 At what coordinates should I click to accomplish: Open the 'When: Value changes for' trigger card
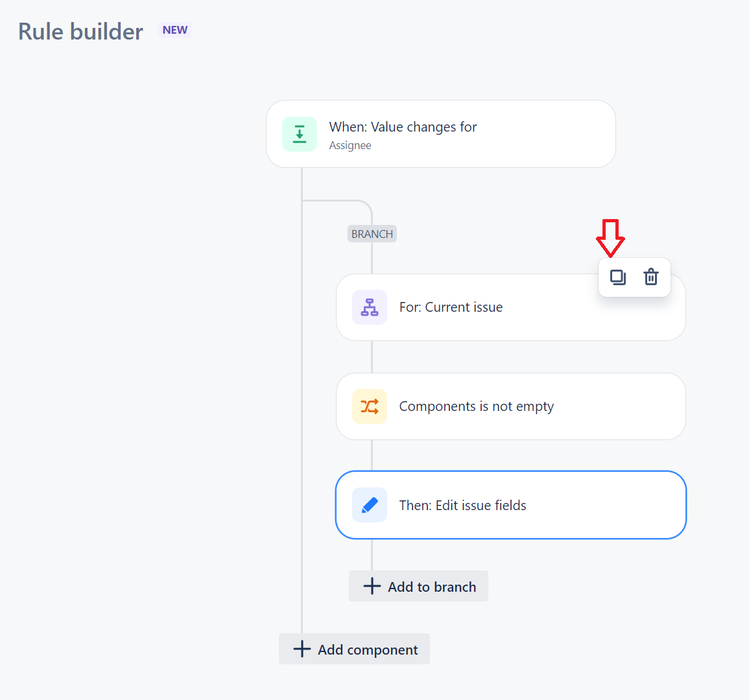(440, 134)
